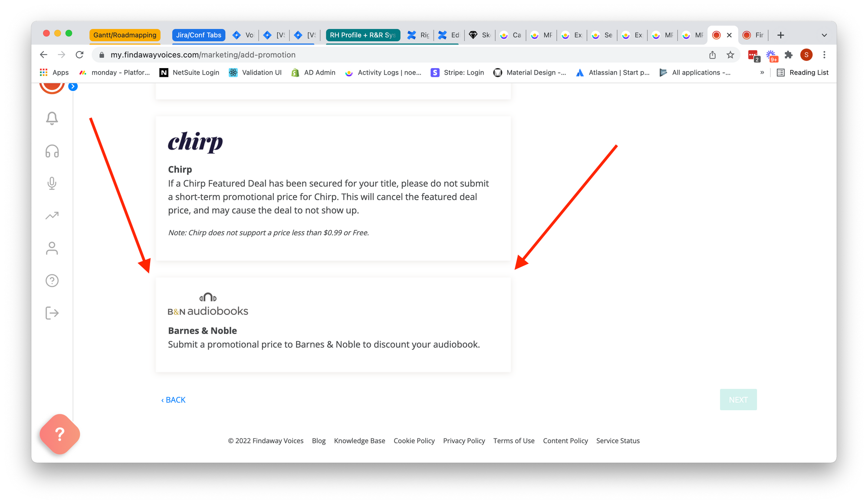The height and width of the screenshot is (504, 868).
Task: Open a new browser tab
Action: tap(781, 35)
